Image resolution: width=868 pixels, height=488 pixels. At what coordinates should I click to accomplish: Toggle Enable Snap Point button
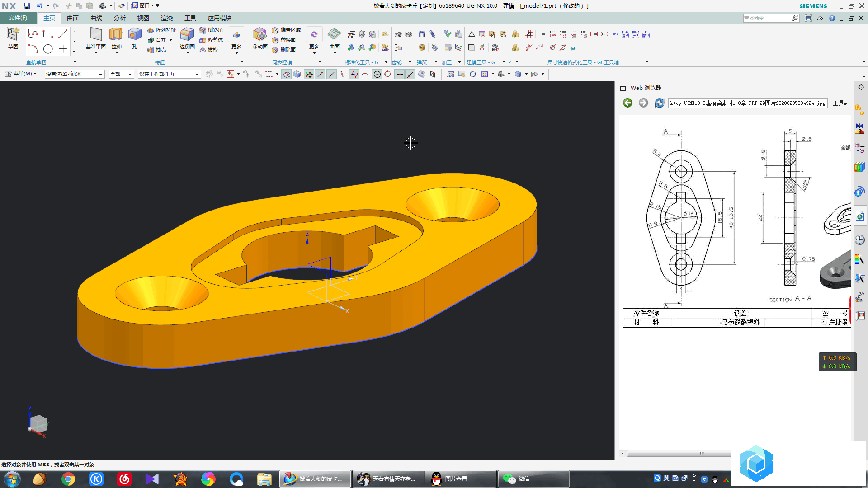coord(309,74)
